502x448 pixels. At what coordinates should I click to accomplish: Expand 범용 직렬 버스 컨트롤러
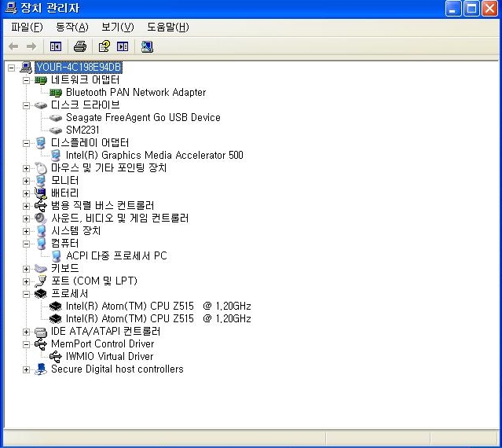(x=26, y=206)
